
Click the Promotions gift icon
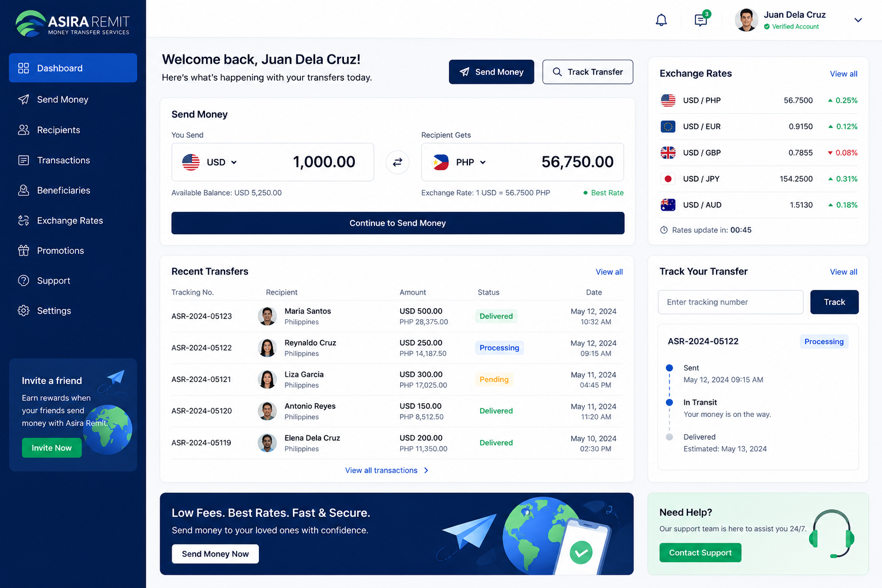point(24,250)
